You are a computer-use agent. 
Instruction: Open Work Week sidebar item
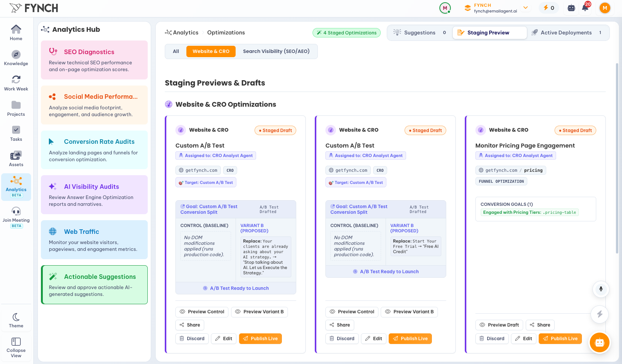point(16,83)
